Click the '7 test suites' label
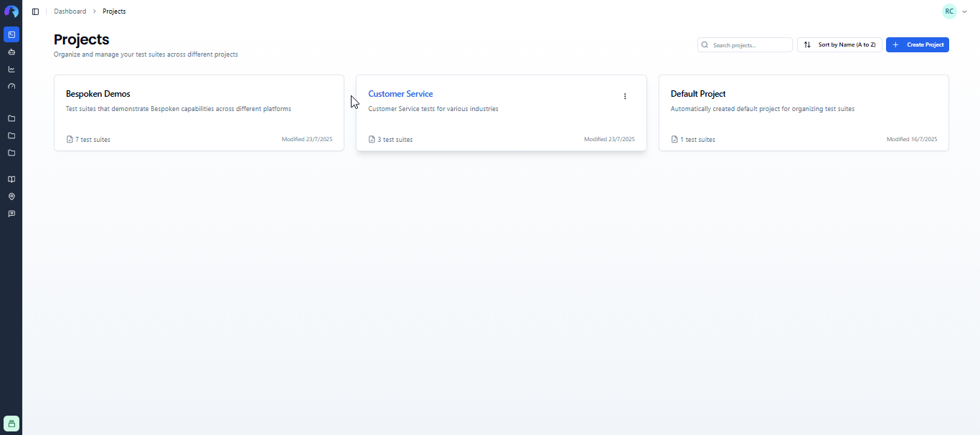Screen dimensions: 980x435 pyautogui.click(x=93, y=140)
